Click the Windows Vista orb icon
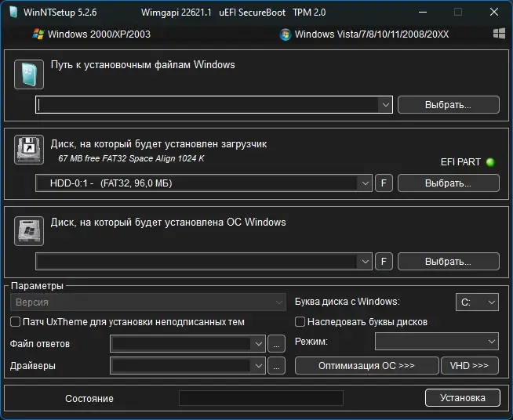The width and height of the screenshot is (513, 420). pyautogui.click(x=286, y=34)
